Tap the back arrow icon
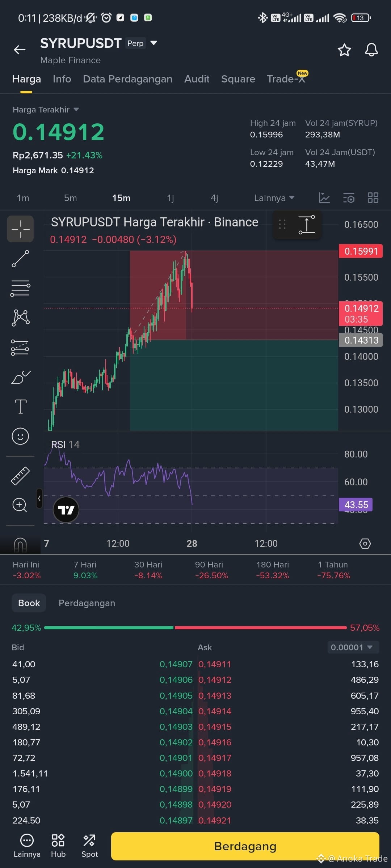 [20, 50]
